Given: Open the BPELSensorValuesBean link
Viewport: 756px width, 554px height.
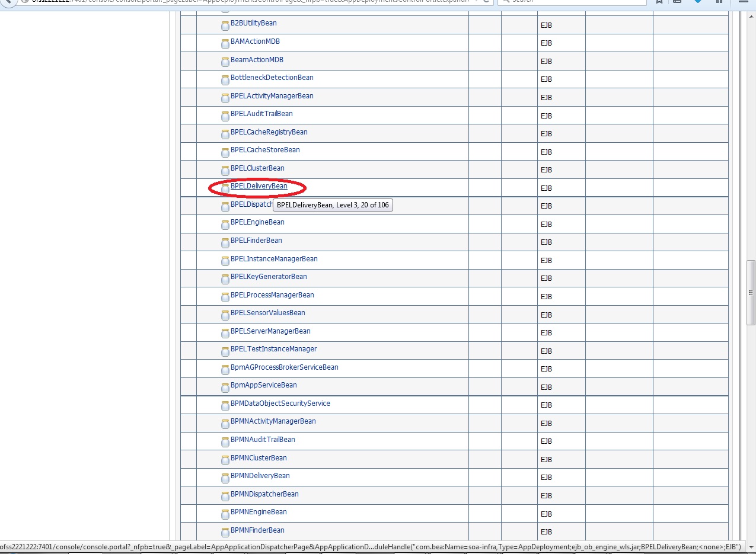Looking at the screenshot, I should (x=268, y=313).
